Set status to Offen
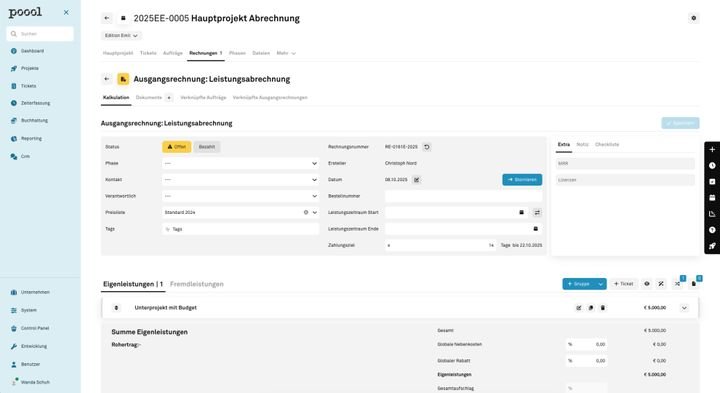Image resolution: width=720 pixels, height=393 pixels. (176, 147)
